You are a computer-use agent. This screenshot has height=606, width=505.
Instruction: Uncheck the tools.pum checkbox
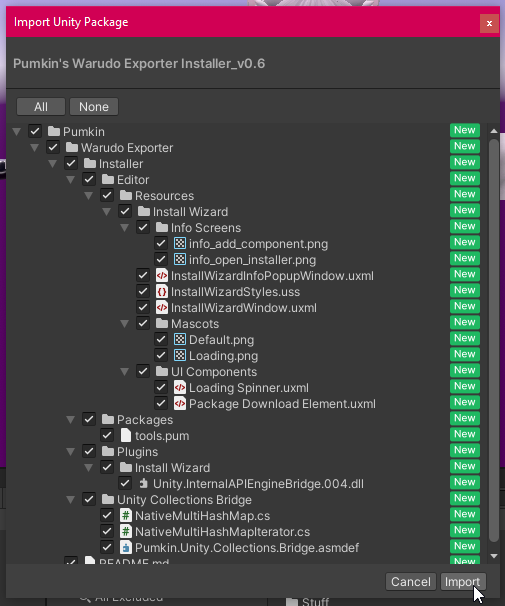click(107, 436)
